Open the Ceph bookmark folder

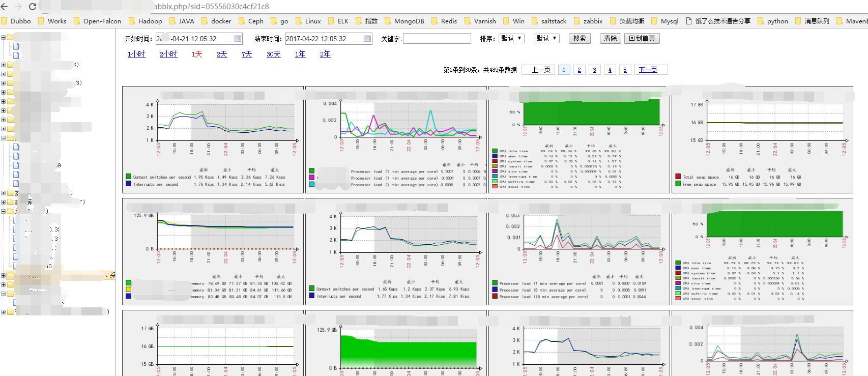(x=251, y=21)
